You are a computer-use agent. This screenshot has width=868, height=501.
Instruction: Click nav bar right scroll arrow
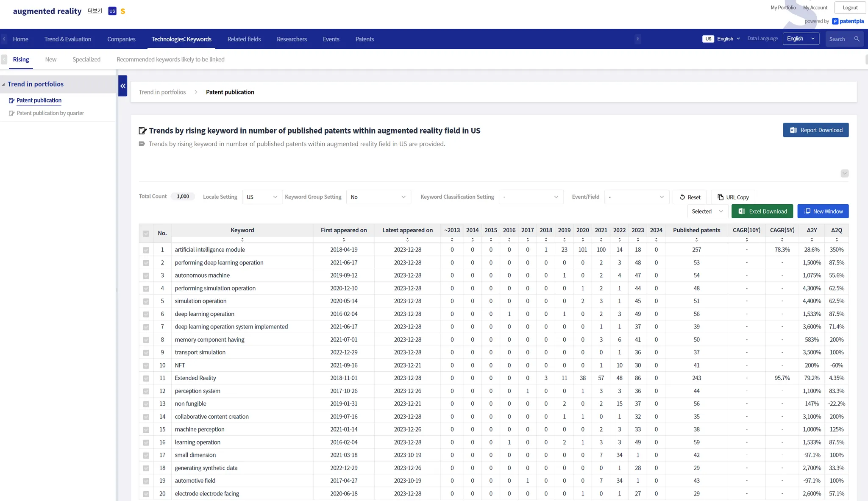click(x=637, y=39)
